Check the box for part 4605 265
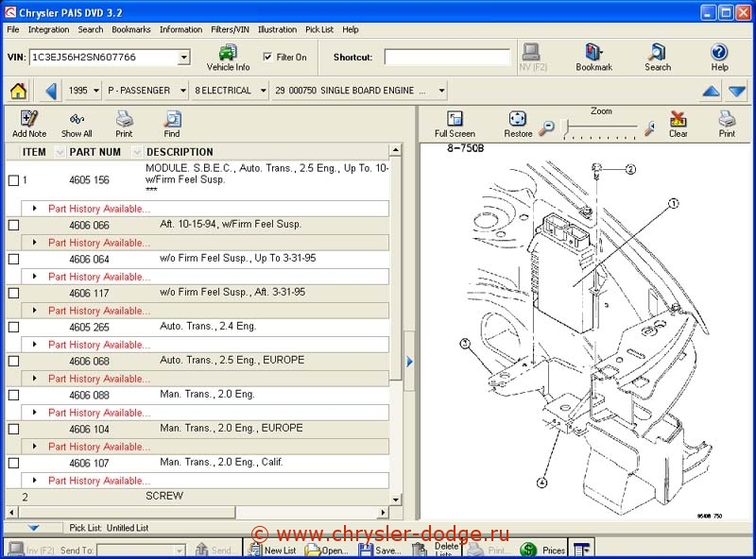Viewport: 756px width, 559px height. (14, 328)
